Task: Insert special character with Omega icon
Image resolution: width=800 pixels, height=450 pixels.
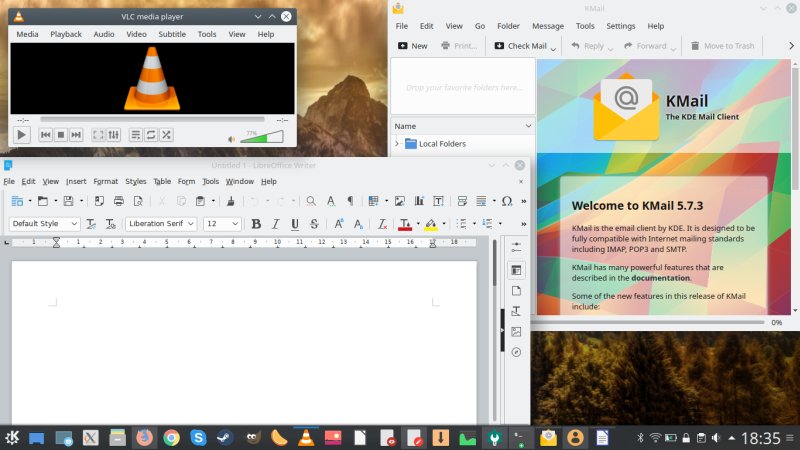Action: click(507, 201)
